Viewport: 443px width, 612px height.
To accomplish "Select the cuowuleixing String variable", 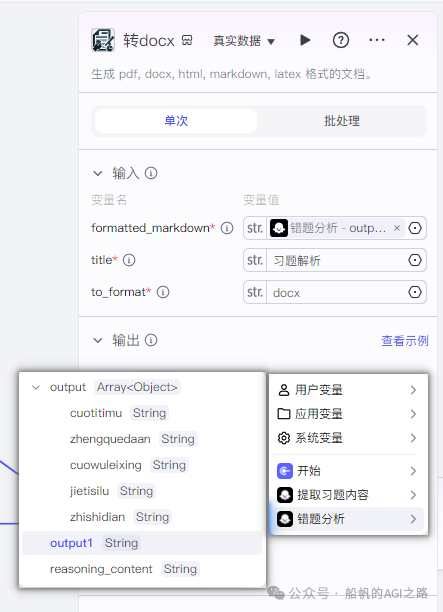I will 142,465.
